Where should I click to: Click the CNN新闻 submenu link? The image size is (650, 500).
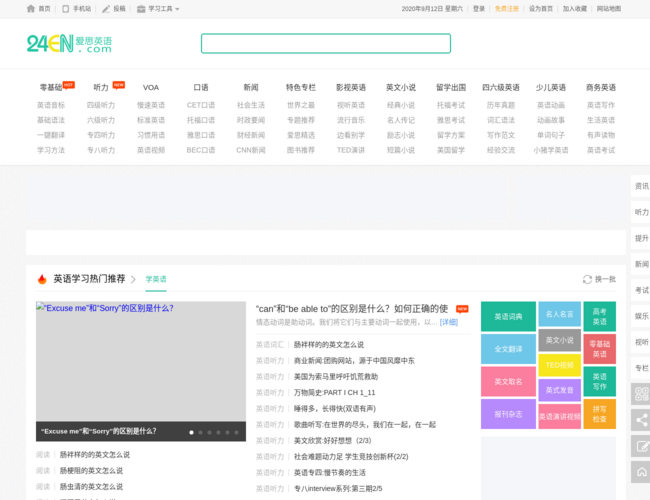[x=251, y=150]
